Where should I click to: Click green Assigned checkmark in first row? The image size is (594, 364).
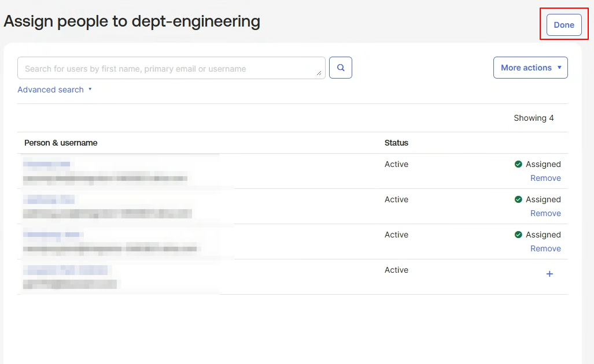point(518,164)
